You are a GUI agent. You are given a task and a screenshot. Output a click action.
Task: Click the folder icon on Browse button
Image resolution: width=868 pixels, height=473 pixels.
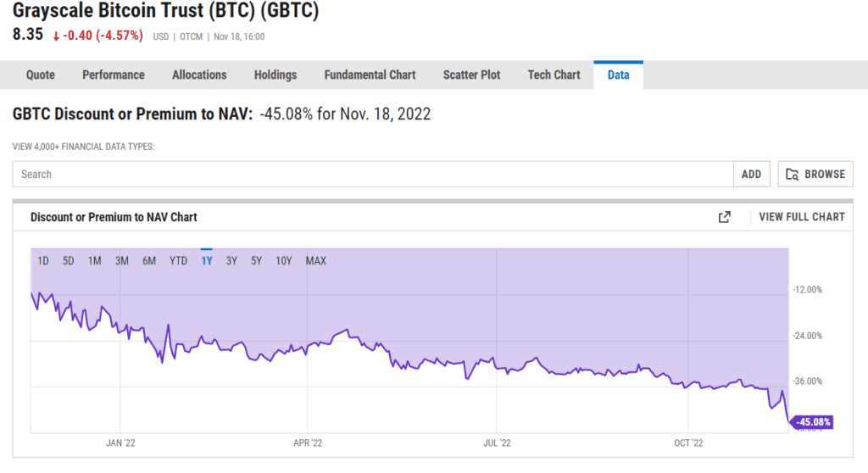click(x=793, y=175)
